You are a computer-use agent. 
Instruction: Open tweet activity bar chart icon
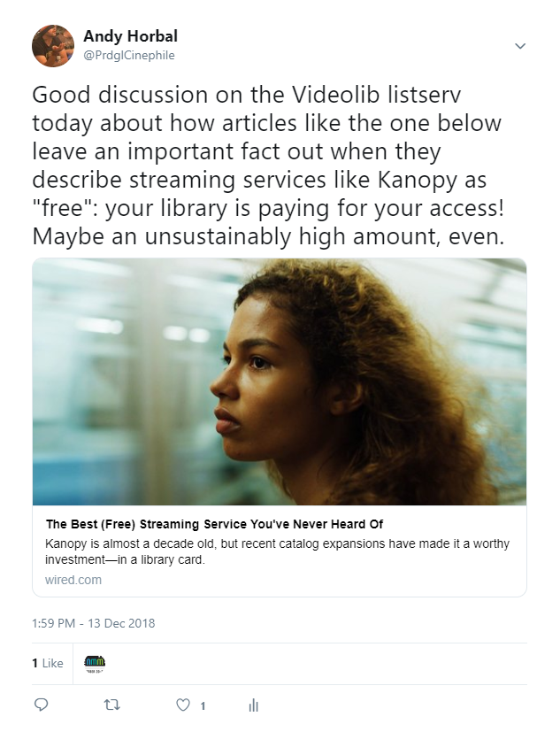click(x=253, y=705)
